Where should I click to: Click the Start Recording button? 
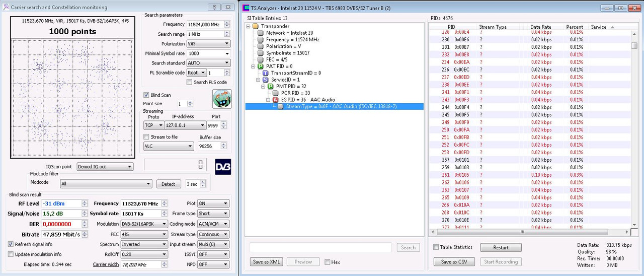[x=501, y=262]
